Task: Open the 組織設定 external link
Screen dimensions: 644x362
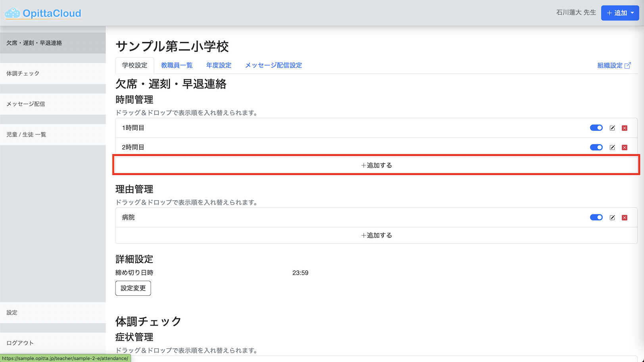Action: [x=614, y=65]
